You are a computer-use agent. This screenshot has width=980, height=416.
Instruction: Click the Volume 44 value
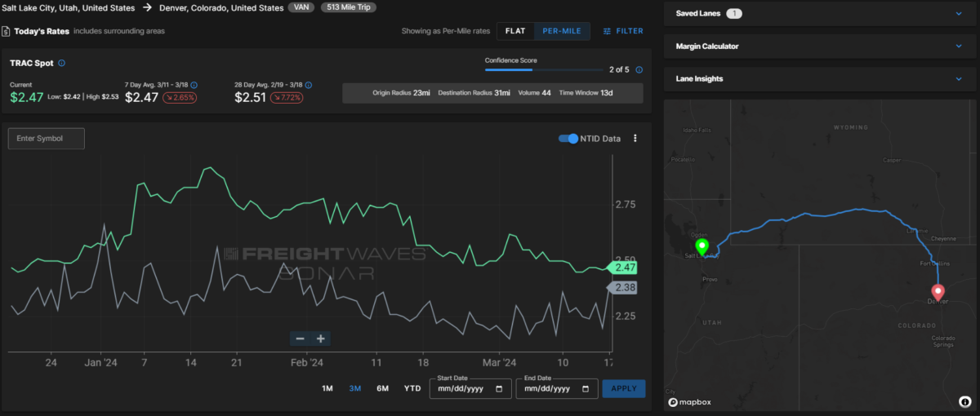546,93
